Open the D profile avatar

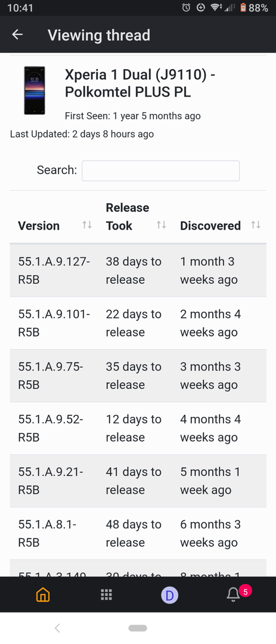[170, 595]
